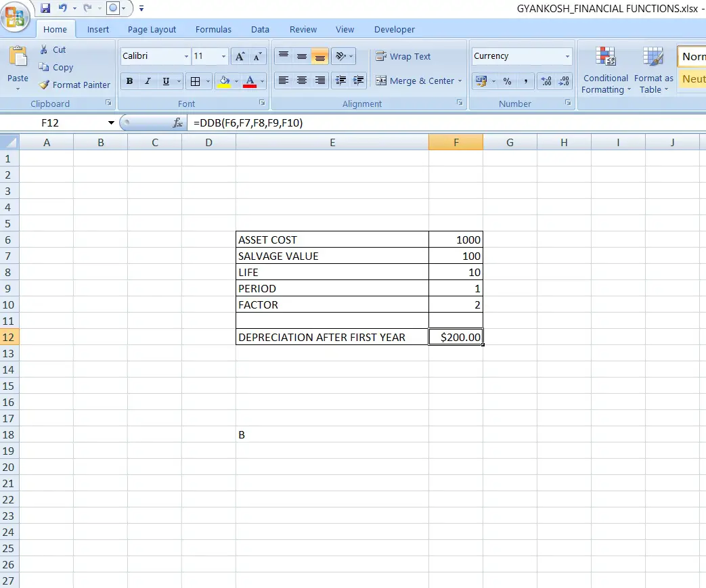Click the Redo arrow icon
The width and height of the screenshot is (706, 588).
(87, 7)
